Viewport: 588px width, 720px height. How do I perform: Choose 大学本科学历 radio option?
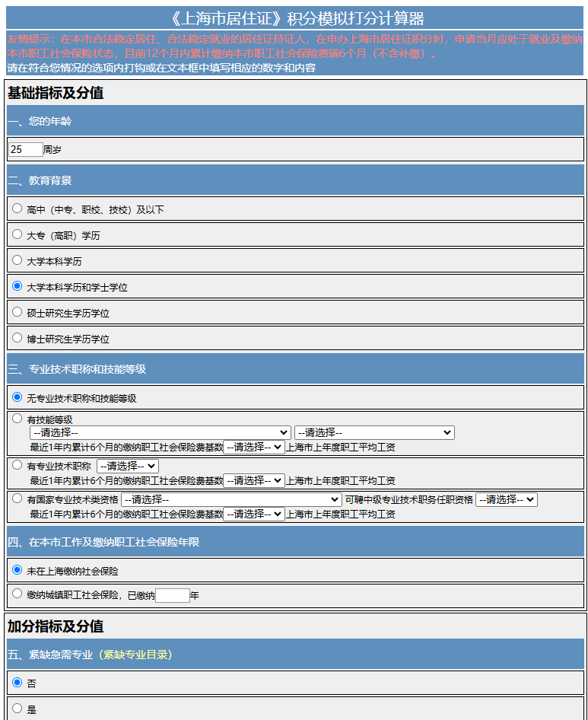point(17,260)
